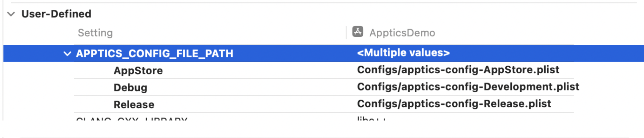Collapse the APPTICS_CONFIG_FILE_PATH disclosure arrow
644x138 pixels.
pyautogui.click(x=67, y=54)
